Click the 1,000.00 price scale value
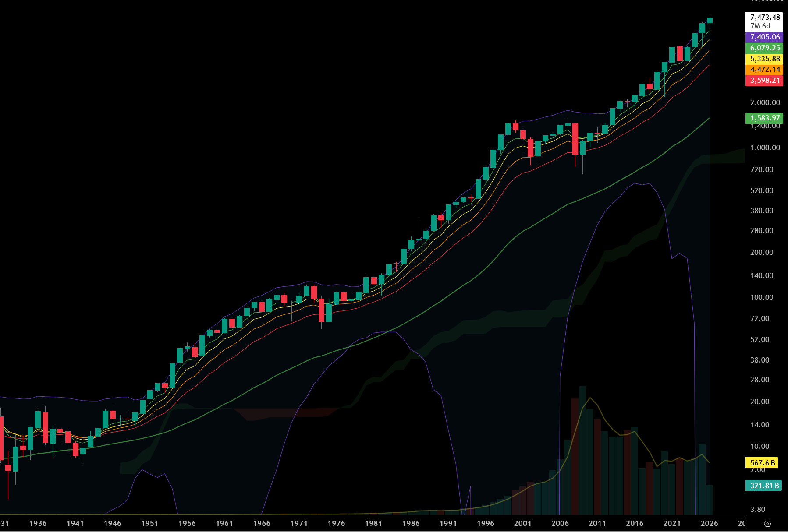 coord(765,148)
